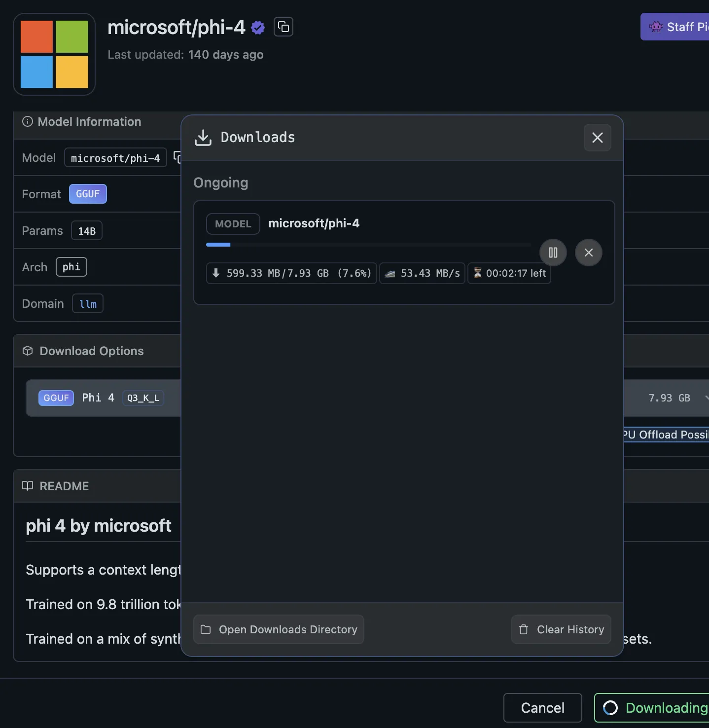Click the README book icon
This screenshot has height=728, width=709.
pos(28,486)
